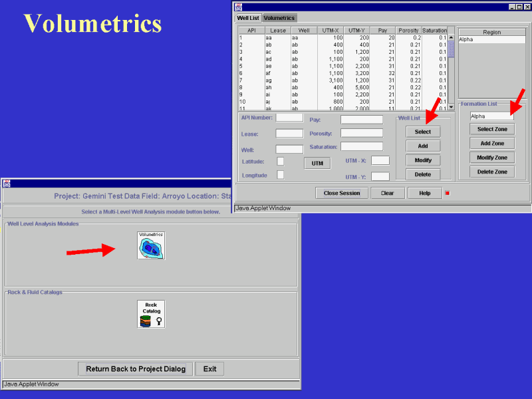Click scroll-up arrow of well table
Image resolution: width=532 pixels, height=399 pixels.
pyautogui.click(x=451, y=30)
